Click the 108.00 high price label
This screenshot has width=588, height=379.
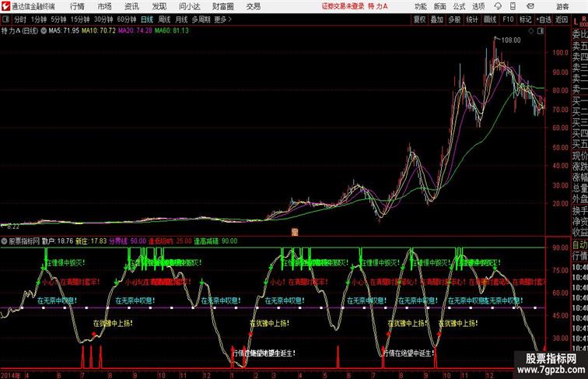tap(511, 40)
